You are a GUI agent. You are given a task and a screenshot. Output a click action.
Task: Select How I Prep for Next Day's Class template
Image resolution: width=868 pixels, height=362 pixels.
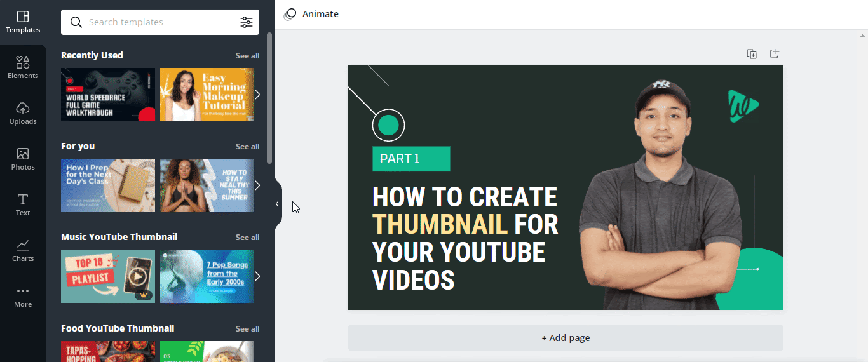108,185
